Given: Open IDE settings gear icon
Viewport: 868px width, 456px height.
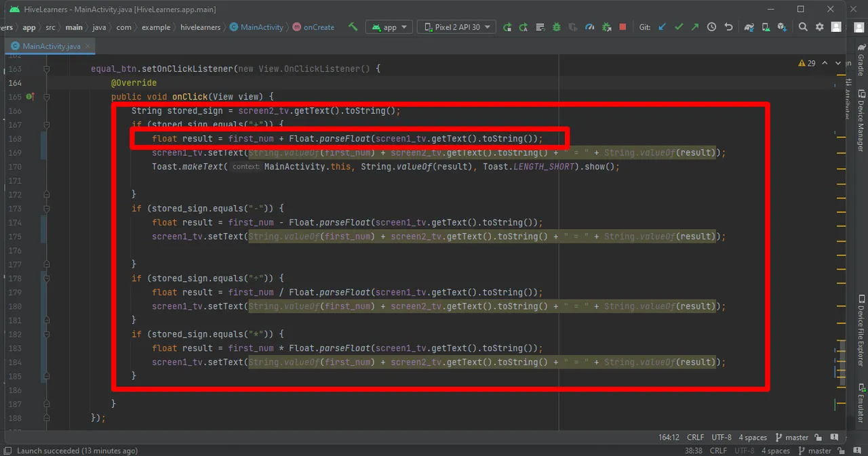Looking at the screenshot, I should 820,27.
